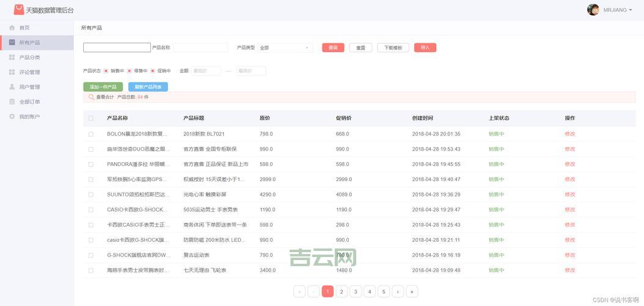This screenshot has height=306, width=644.
Task: Click the product name 施华洛世奇DUO恶魔之眼
Action: (x=139, y=149)
